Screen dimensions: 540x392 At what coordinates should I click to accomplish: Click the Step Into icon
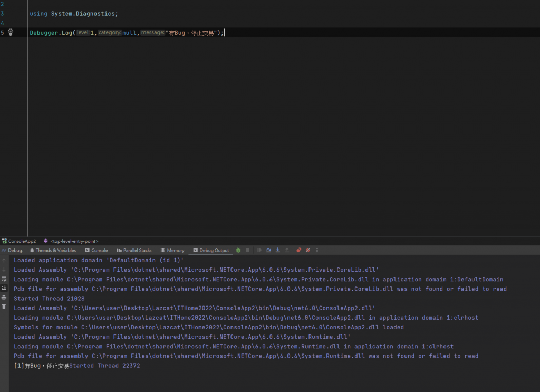point(277,251)
